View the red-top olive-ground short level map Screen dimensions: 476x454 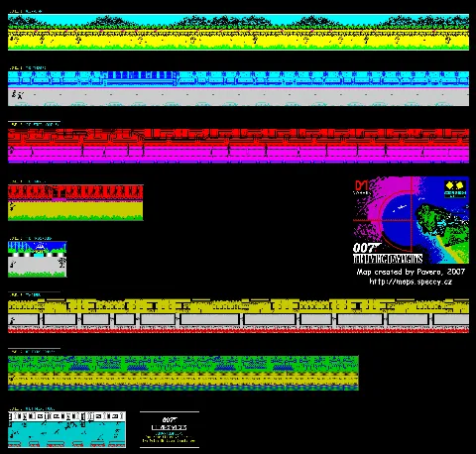(75, 202)
